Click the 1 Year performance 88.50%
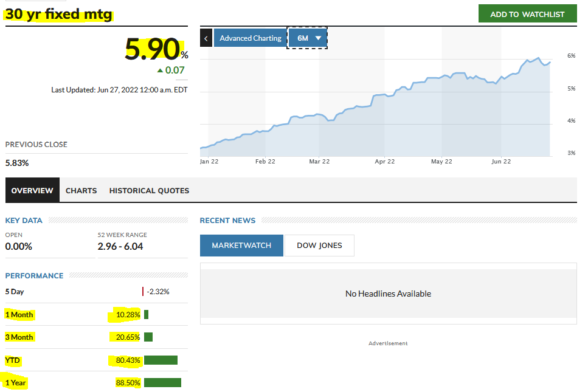Screen dimensions: 588x392 coord(128,383)
